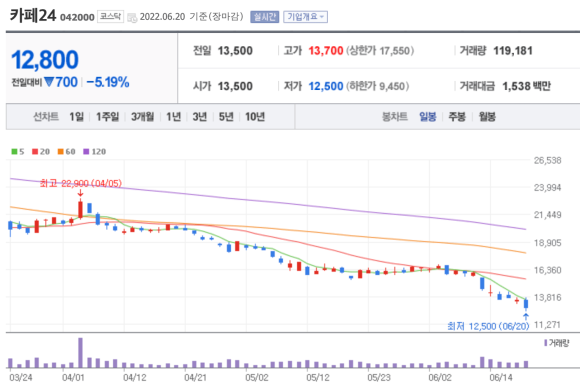Select the 3년 line chart tab
Viewport: 580px width, 389px height.
(x=200, y=117)
